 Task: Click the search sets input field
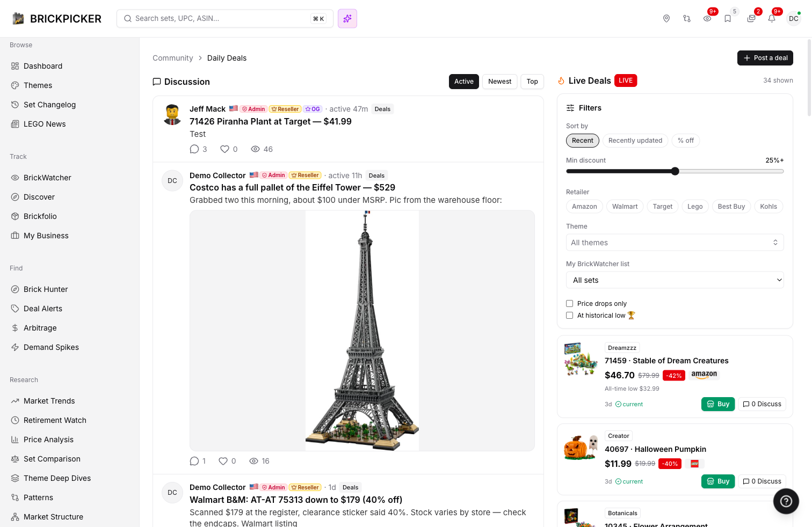225,19
